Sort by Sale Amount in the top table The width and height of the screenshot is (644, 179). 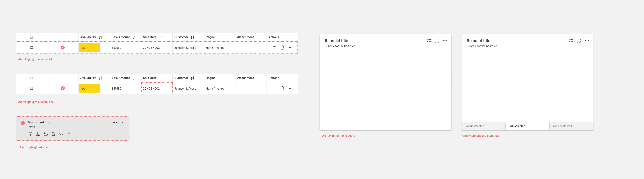134,37
